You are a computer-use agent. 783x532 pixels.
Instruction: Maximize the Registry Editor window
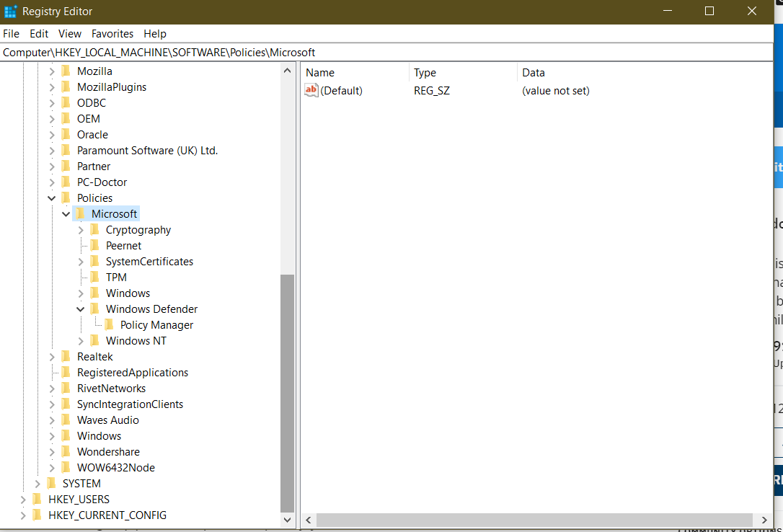coord(709,11)
